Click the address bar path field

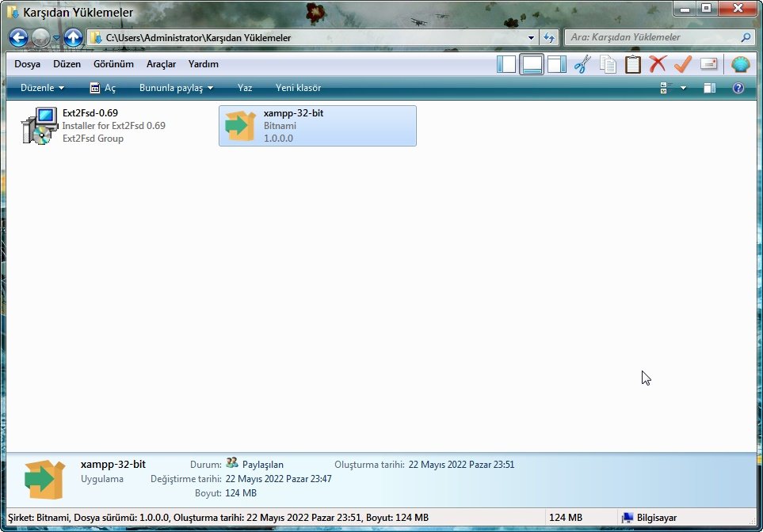[311, 37]
